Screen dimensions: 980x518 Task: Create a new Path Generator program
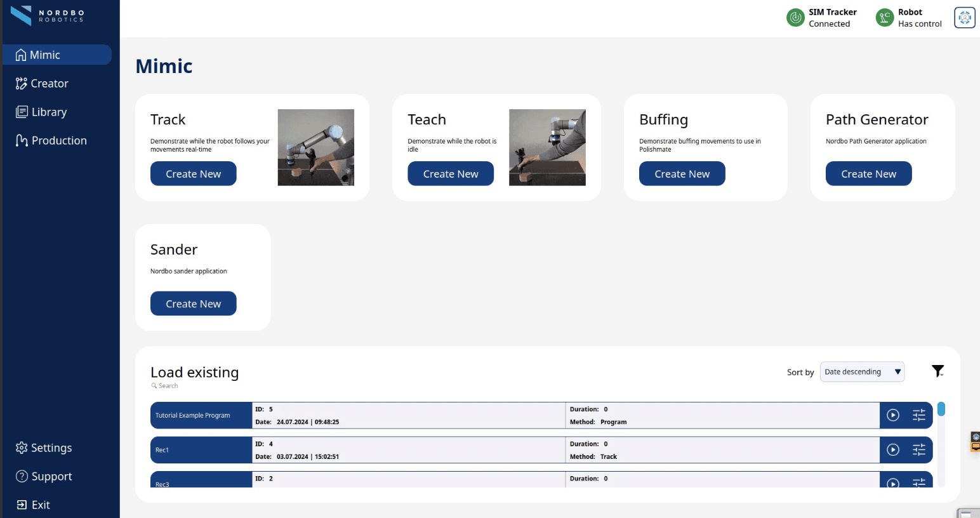(868, 174)
